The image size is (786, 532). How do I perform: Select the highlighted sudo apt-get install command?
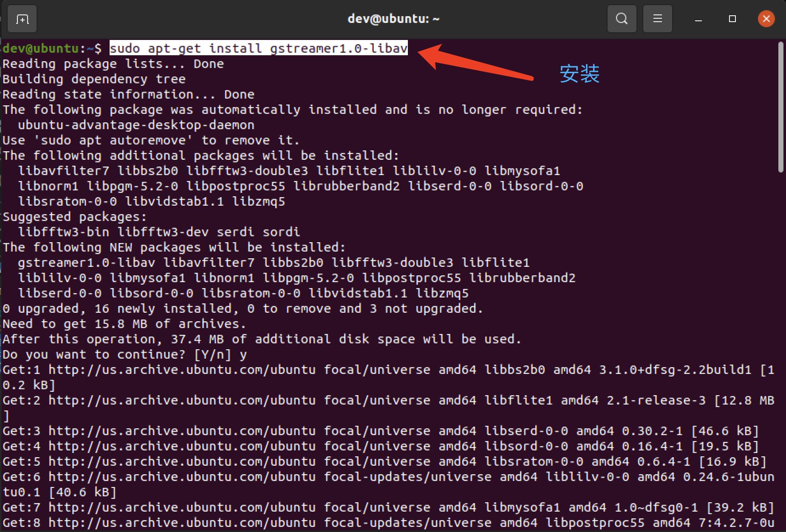click(x=258, y=48)
